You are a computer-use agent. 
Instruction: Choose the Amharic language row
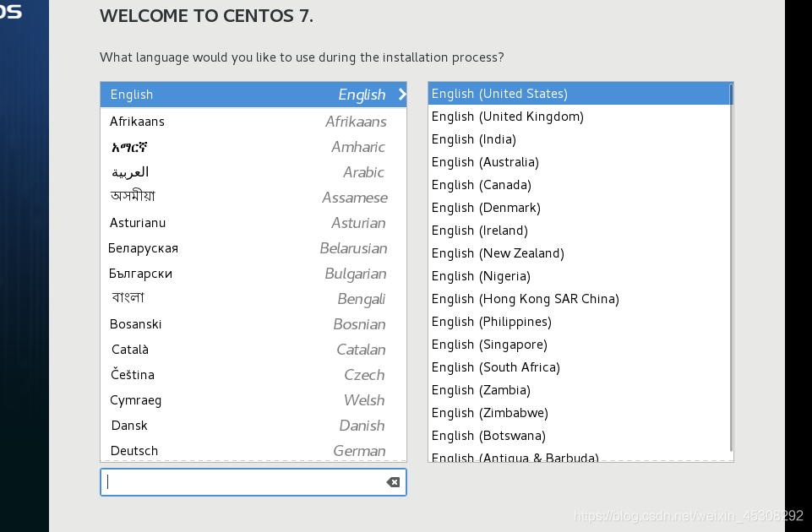[x=253, y=147]
